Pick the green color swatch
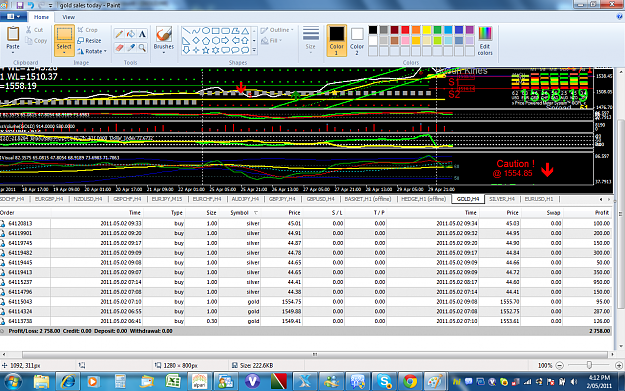Viewport: 625px width, 391px height. [438, 30]
